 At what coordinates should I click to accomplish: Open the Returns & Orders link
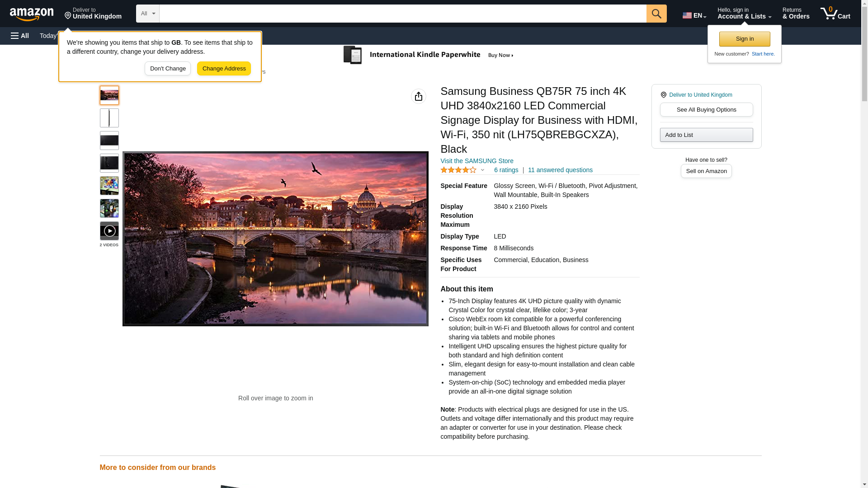[795, 14]
